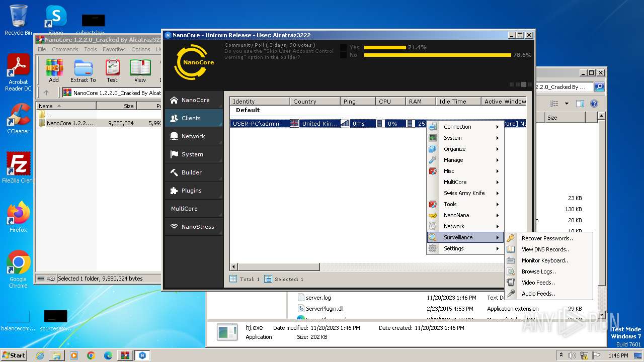
Task: Select ServerPlugin.dll in Explorer window
Action: (325, 309)
